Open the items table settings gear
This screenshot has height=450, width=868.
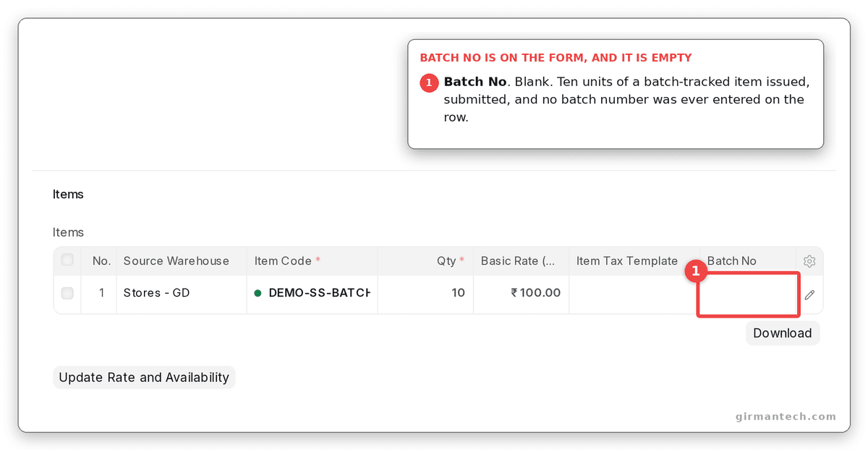(x=809, y=261)
